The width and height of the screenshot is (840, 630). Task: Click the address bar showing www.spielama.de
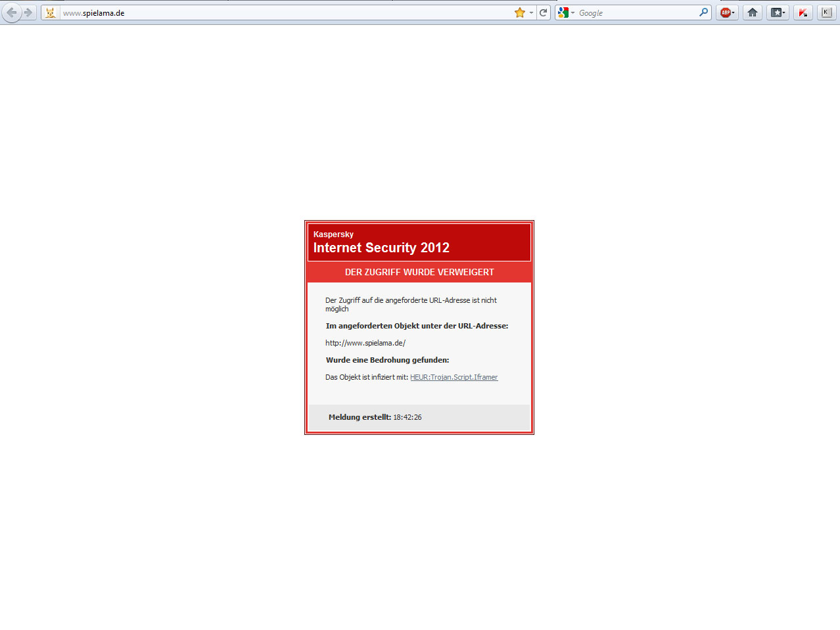click(283, 12)
